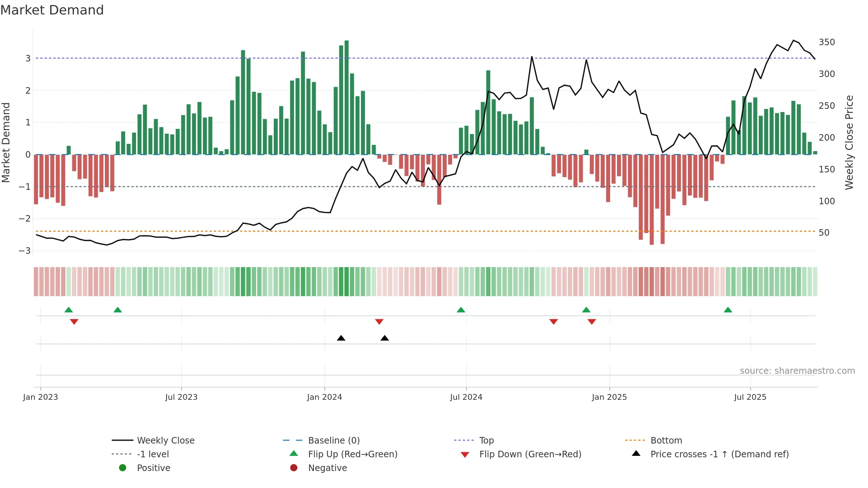Select the green flip-up marker near December 2024
The height and width of the screenshot is (488, 868).
(586, 310)
